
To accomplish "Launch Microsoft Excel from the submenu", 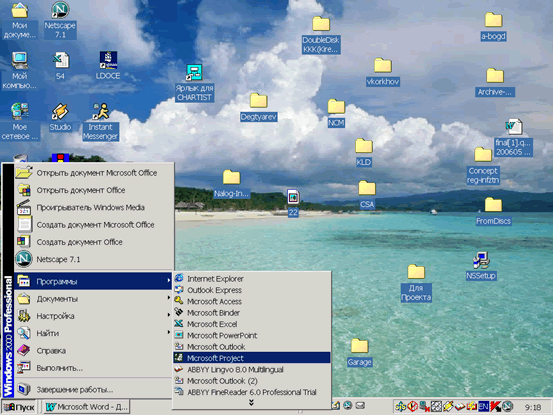I will (252, 324).
